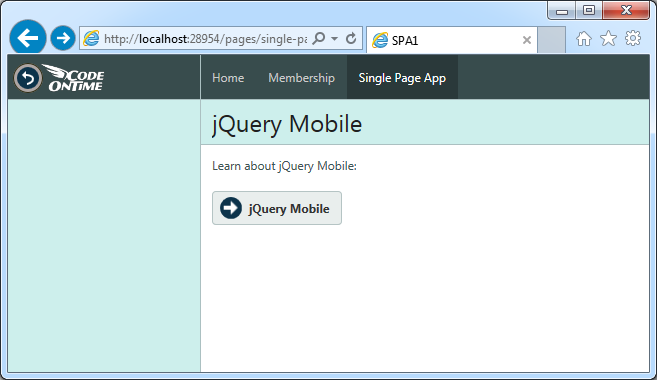The height and width of the screenshot is (380, 657).
Task: Click the text 'Learn about jQuery Mobile:'
Action: (x=284, y=166)
